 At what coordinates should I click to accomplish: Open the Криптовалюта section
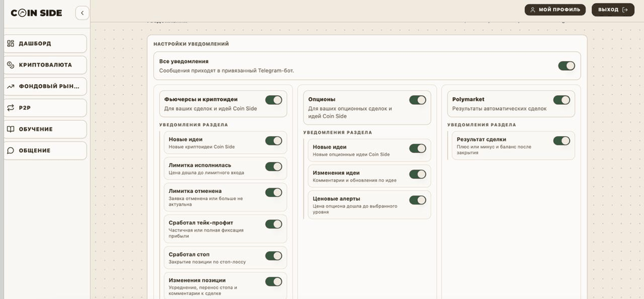pos(45,65)
